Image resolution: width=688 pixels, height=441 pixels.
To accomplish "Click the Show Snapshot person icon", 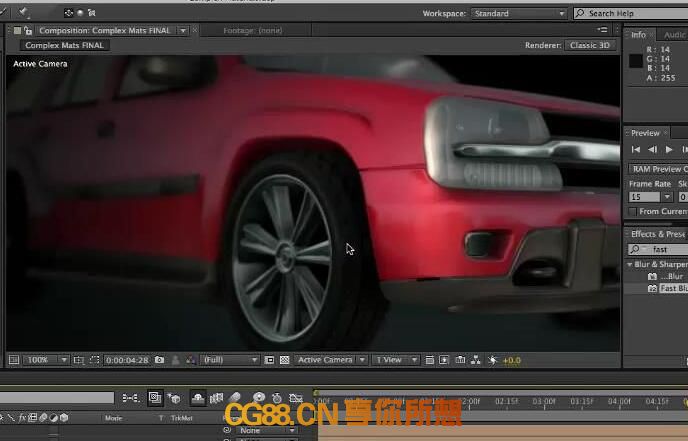I will 176,360.
